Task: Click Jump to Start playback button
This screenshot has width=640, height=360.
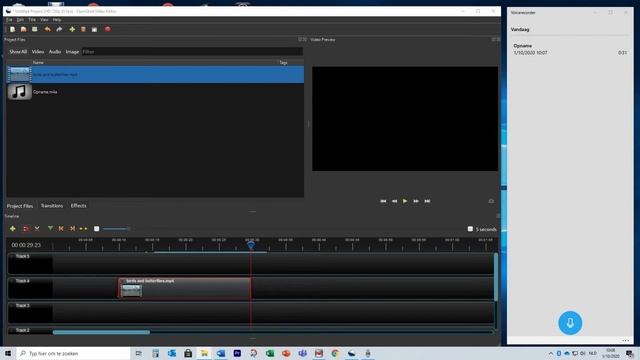Action: pos(383,201)
